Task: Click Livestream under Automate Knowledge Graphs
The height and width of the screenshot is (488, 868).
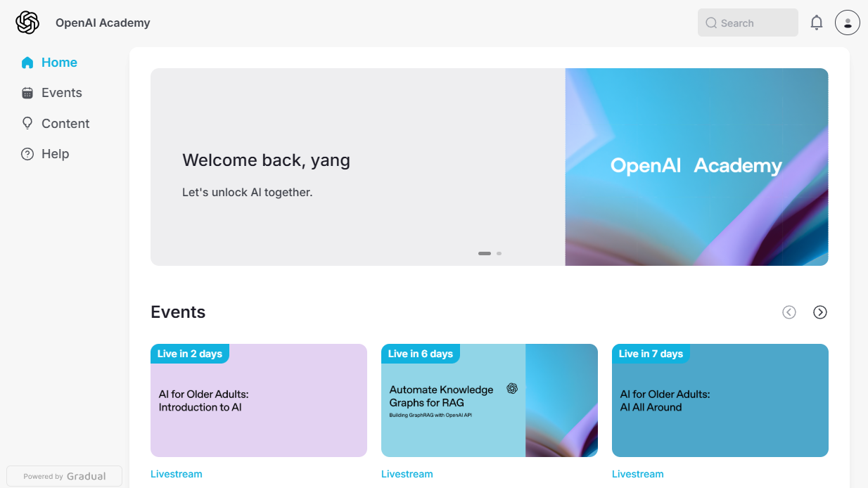Action: (407, 474)
